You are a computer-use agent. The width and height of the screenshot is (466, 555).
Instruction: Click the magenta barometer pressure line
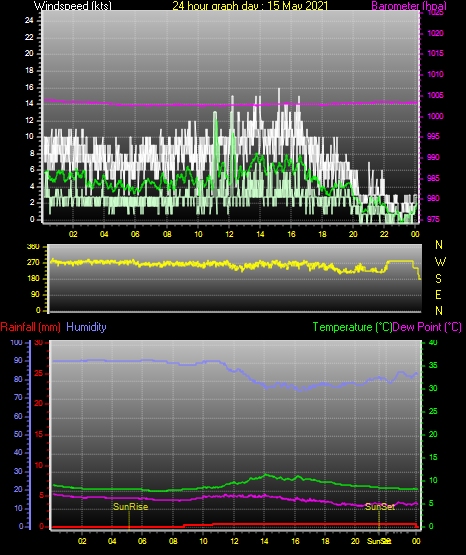pyautogui.click(x=230, y=104)
